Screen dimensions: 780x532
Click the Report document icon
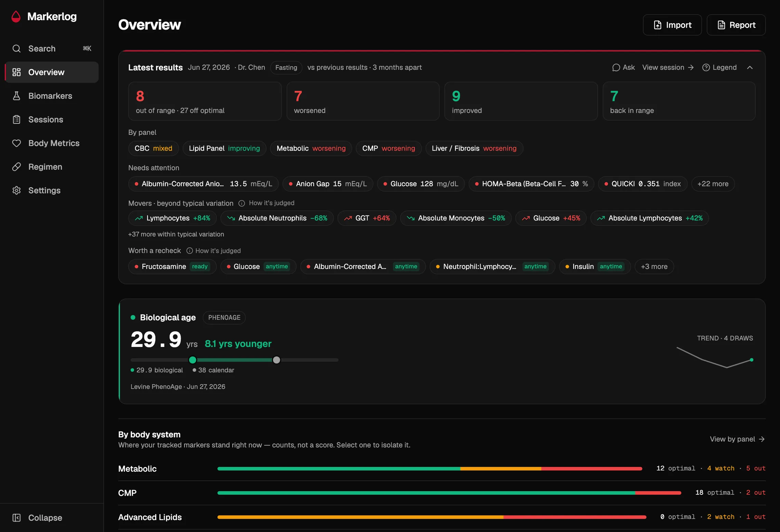point(721,25)
